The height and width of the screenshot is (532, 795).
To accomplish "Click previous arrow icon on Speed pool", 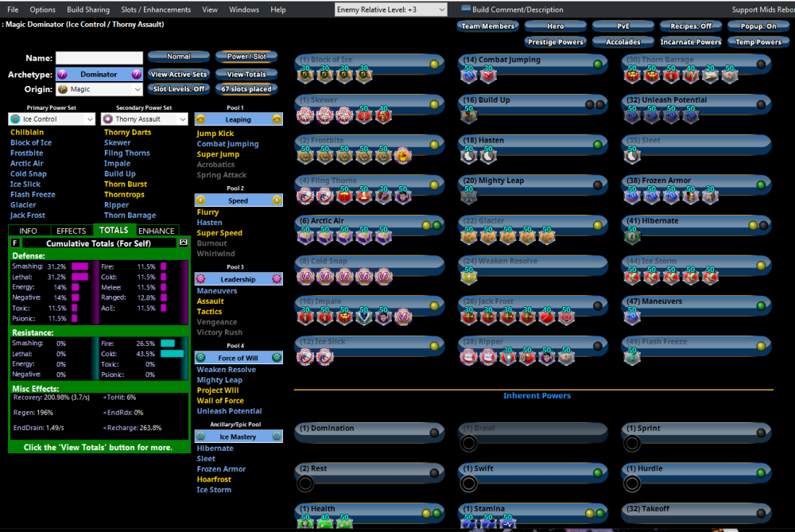I will coord(201,200).
